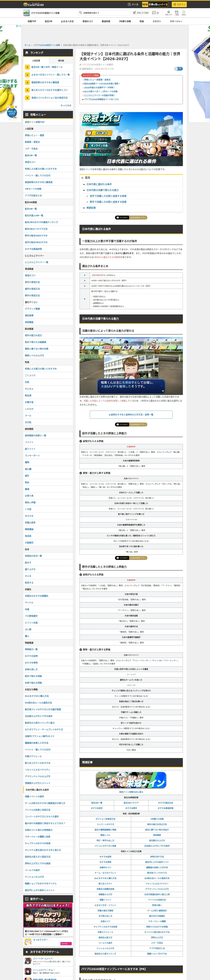
Task: Open 覚醒イベント in the related articles table
Action: click(x=105, y=900)
